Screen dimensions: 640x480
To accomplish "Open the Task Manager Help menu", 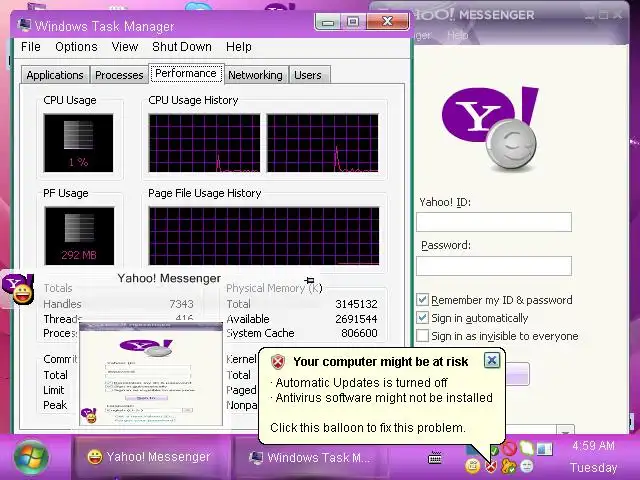I will tap(239, 47).
